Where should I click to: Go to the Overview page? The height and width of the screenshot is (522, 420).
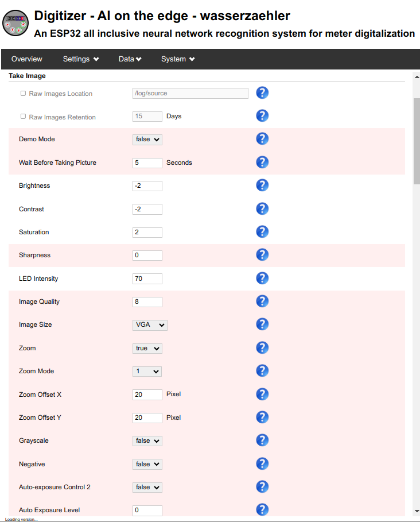(27, 59)
